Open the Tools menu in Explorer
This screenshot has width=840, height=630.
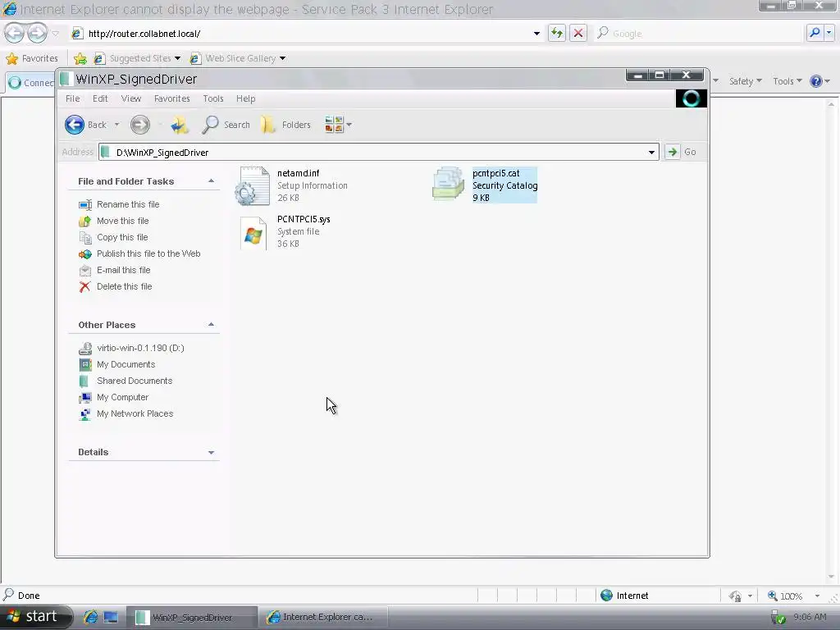click(x=213, y=98)
